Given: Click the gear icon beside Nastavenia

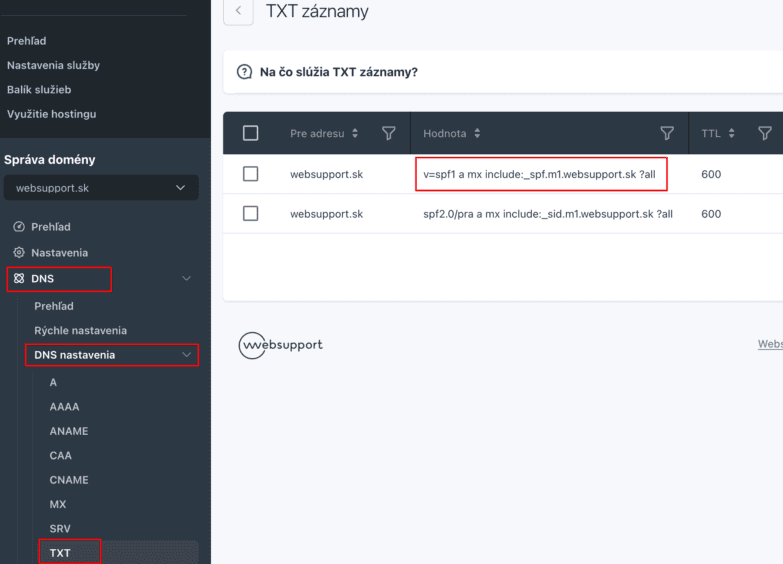Looking at the screenshot, I should pyautogui.click(x=19, y=252).
